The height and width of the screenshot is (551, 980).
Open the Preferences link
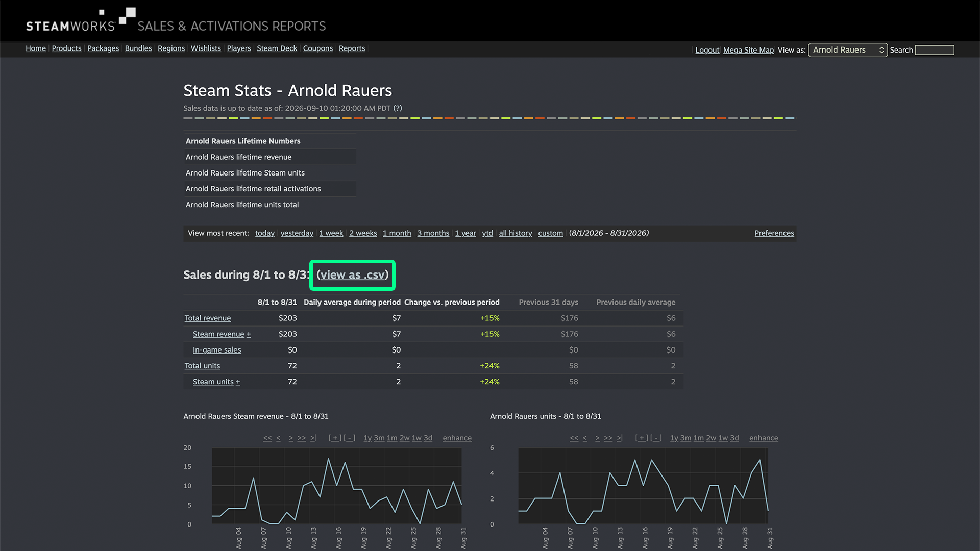774,233
